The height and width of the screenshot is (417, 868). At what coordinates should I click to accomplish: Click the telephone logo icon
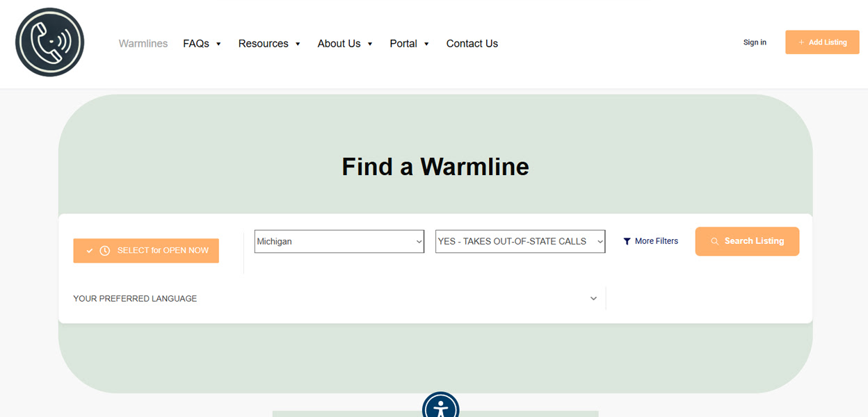(49, 42)
